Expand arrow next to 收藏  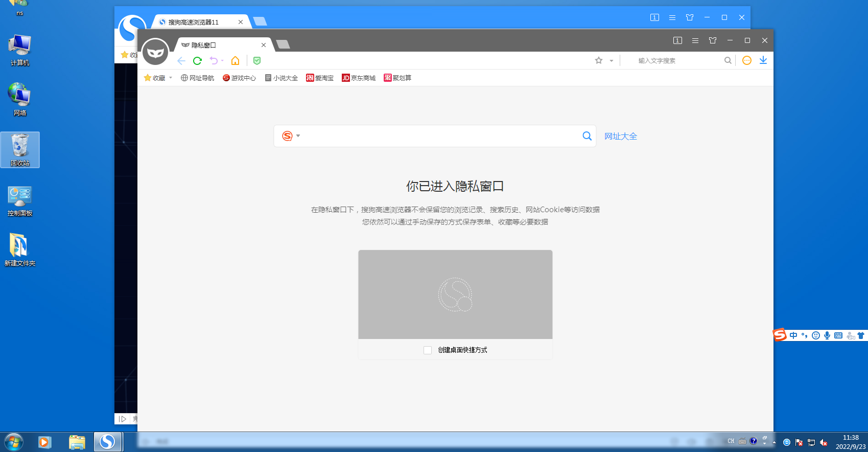click(x=171, y=78)
